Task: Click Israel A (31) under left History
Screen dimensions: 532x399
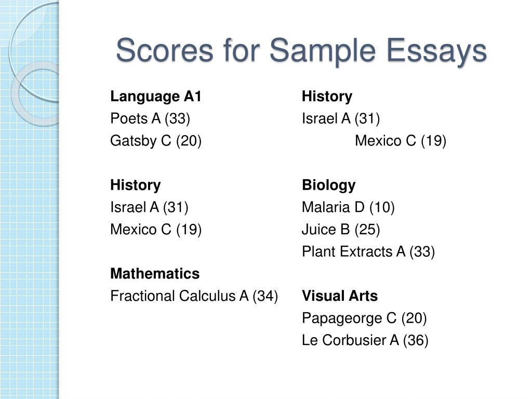Action: [149, 207]
